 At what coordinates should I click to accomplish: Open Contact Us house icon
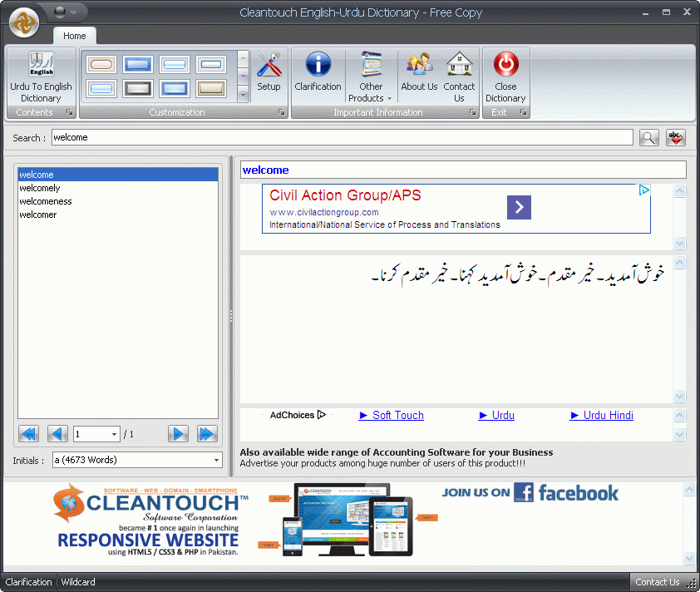459,64
